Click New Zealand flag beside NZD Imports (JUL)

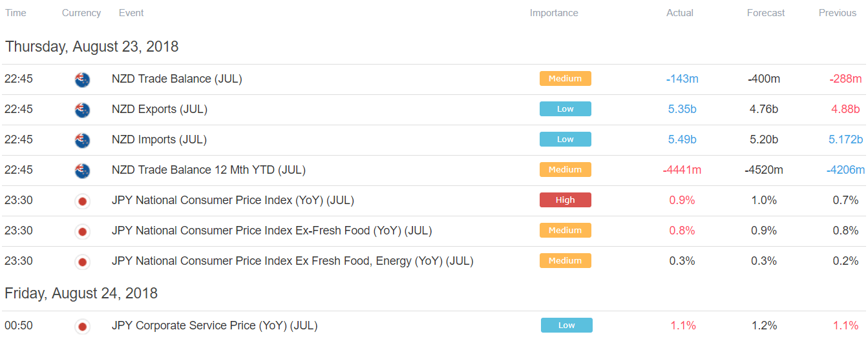coord(82,140)
